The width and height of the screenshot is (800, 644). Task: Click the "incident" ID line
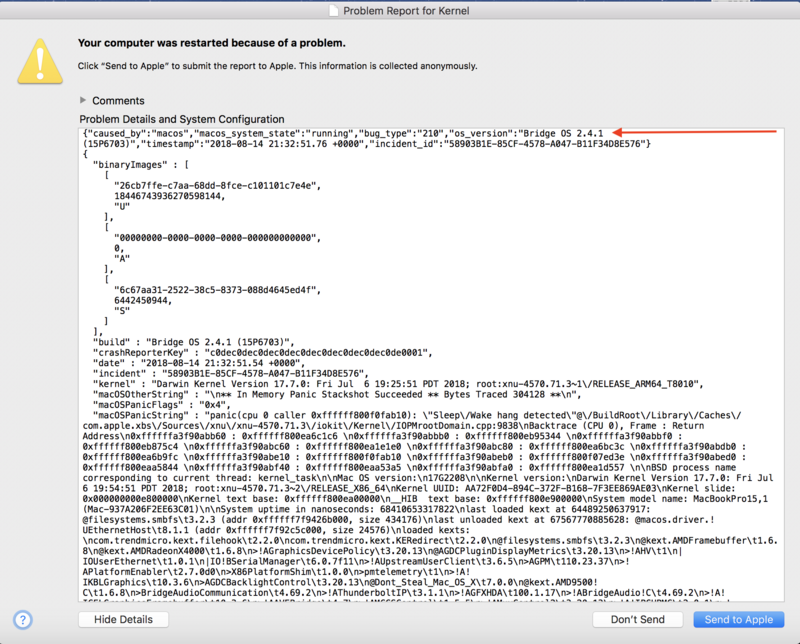(x=230, y=374)
